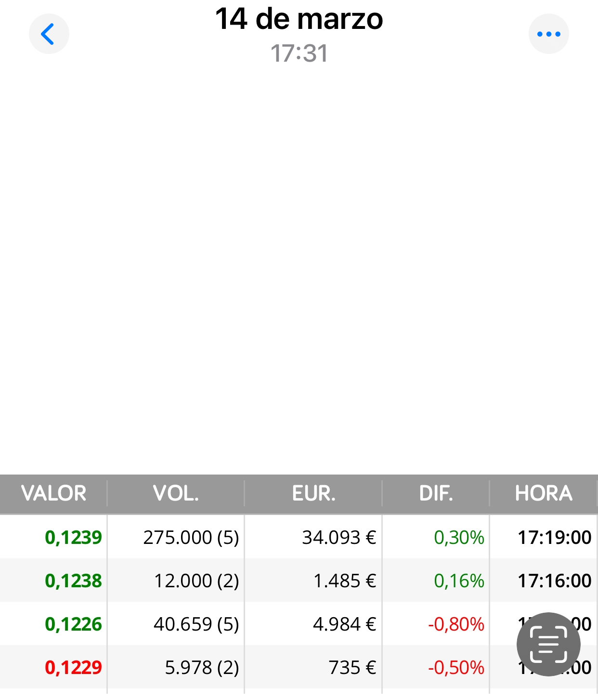Click the red 0,1229 value
This screenshot has width=598, height=700.
click(73, 668)
